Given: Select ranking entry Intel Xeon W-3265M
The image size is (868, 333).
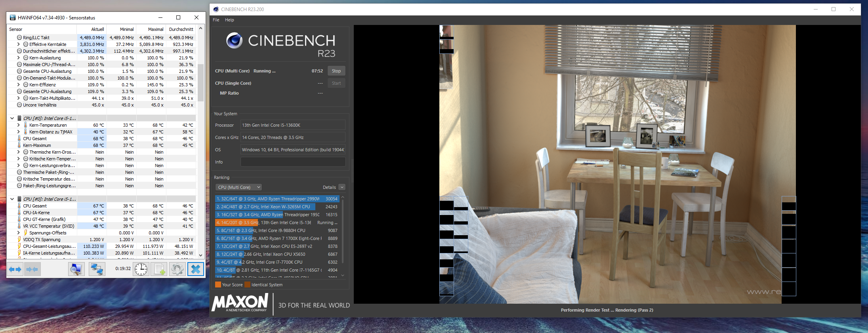Looking at the screenshot, I should [277, 207].
